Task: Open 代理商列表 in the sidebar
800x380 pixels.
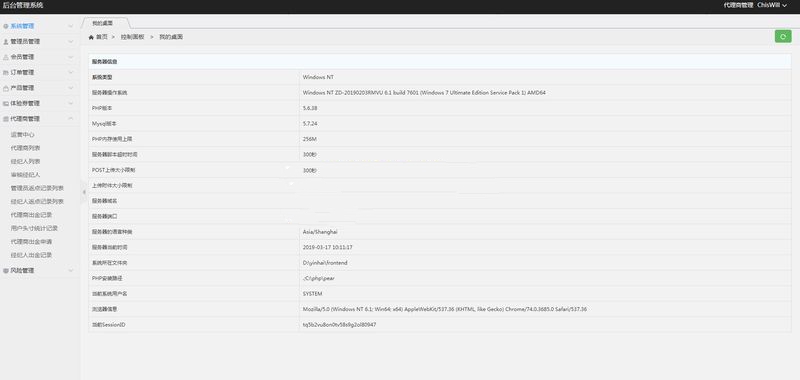Action: pos(26,148)
